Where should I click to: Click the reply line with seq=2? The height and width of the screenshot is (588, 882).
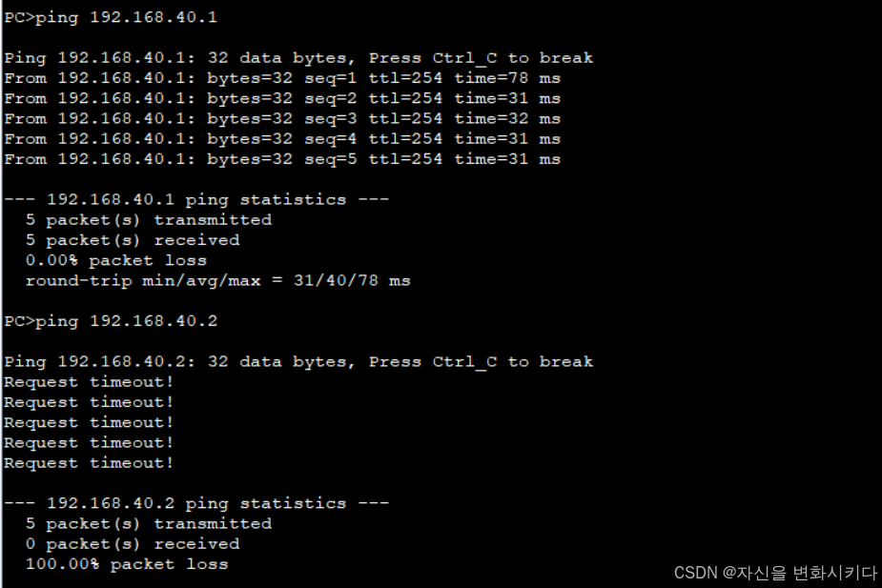[x=282, y=98]
